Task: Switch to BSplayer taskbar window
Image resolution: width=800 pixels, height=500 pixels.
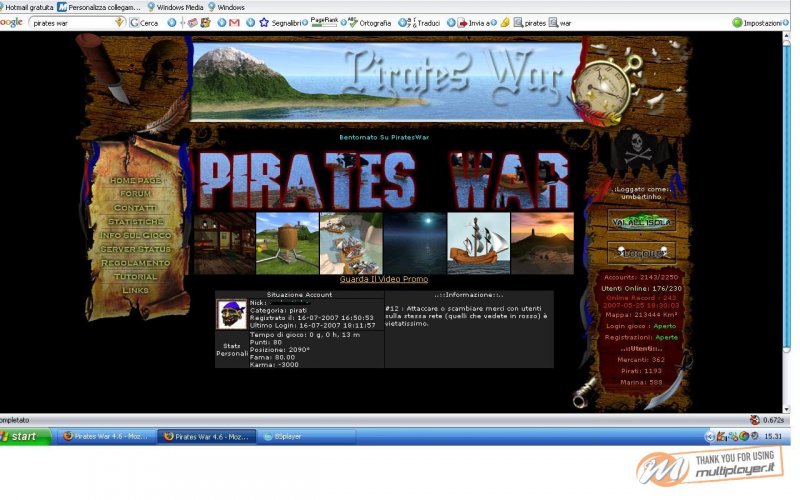Action: click(x=307, y=436)
